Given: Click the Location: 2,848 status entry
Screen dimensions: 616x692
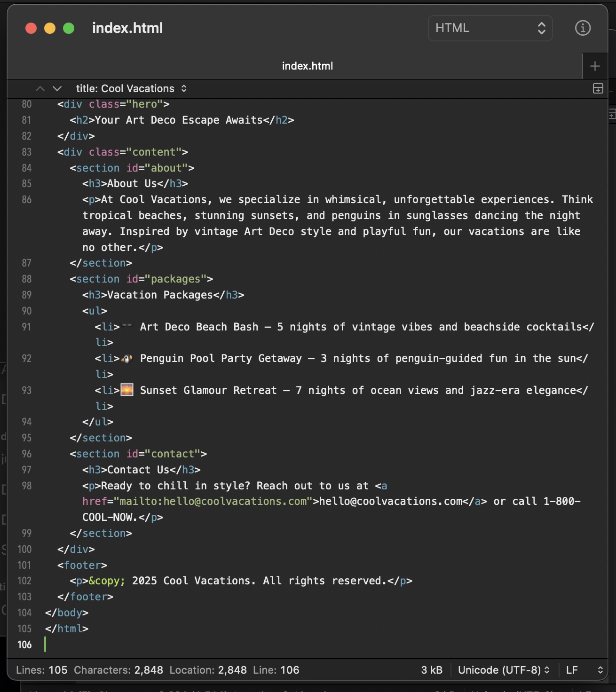Looking at the screenshot, I should 208,670.
